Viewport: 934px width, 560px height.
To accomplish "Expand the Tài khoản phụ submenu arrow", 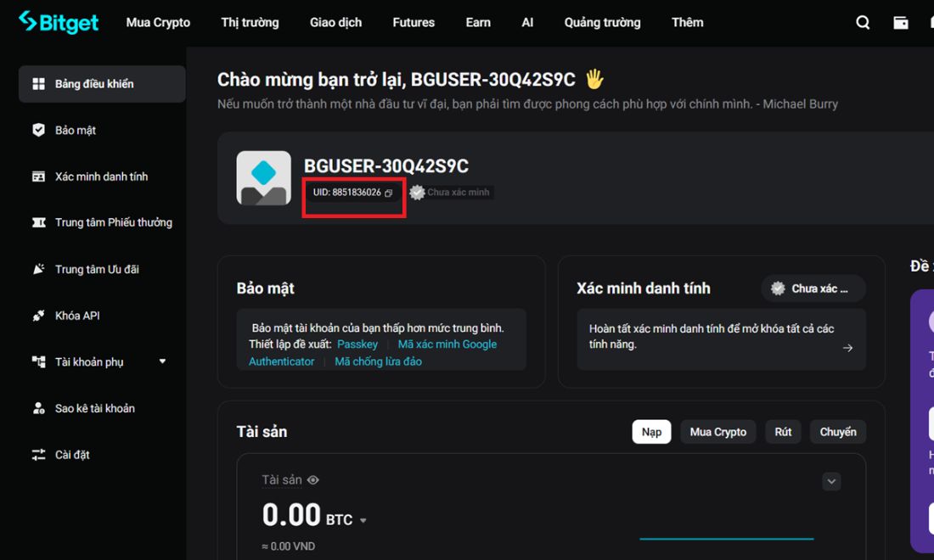I will pos(162,361).
